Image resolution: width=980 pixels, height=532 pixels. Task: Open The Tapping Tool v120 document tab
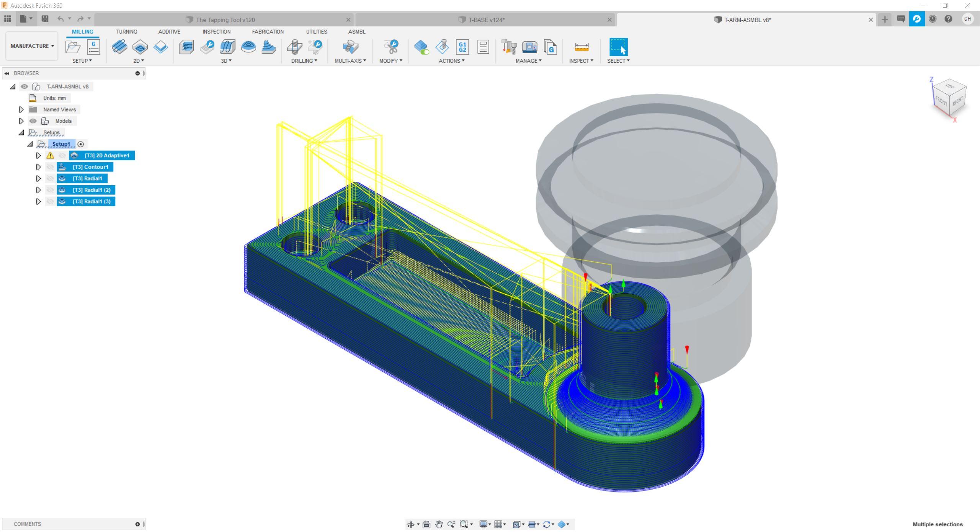click(x=225, y=20)
